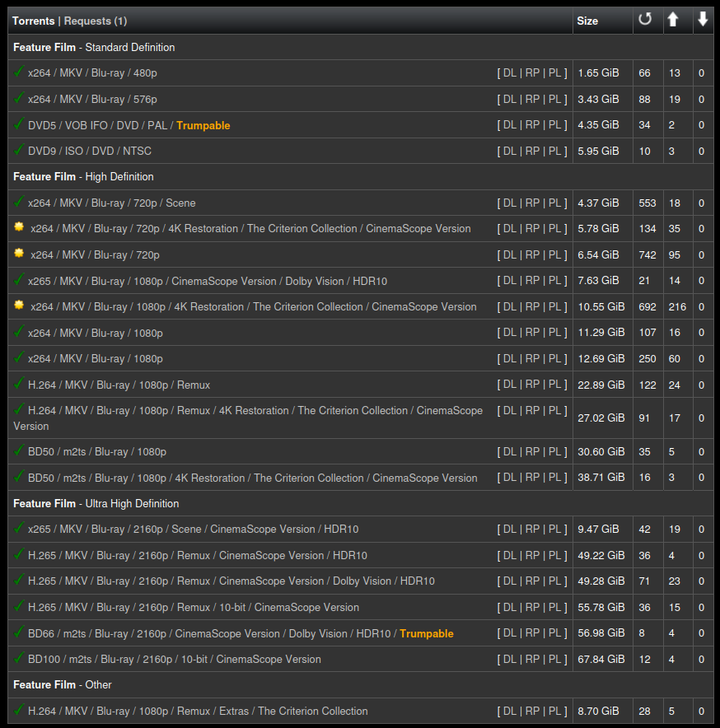Click RP for the 22.89 GiB Remux
720x728 pixels.
pos(532,385)
